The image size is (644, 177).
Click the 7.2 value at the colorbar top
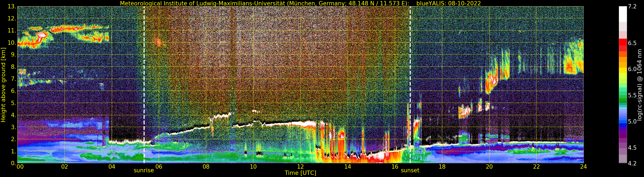tap(632, 6)
